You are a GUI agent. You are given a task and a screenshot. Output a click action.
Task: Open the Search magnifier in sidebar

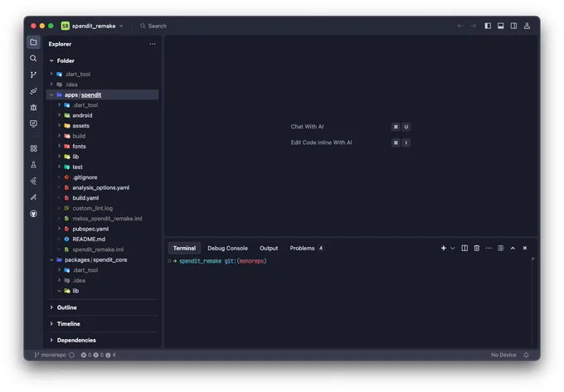[33, 58]
